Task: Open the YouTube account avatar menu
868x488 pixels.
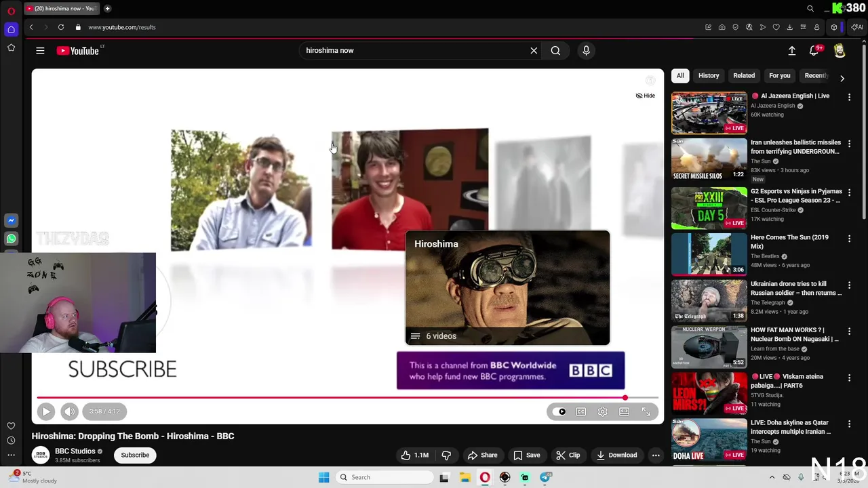Action: (840, 51)
